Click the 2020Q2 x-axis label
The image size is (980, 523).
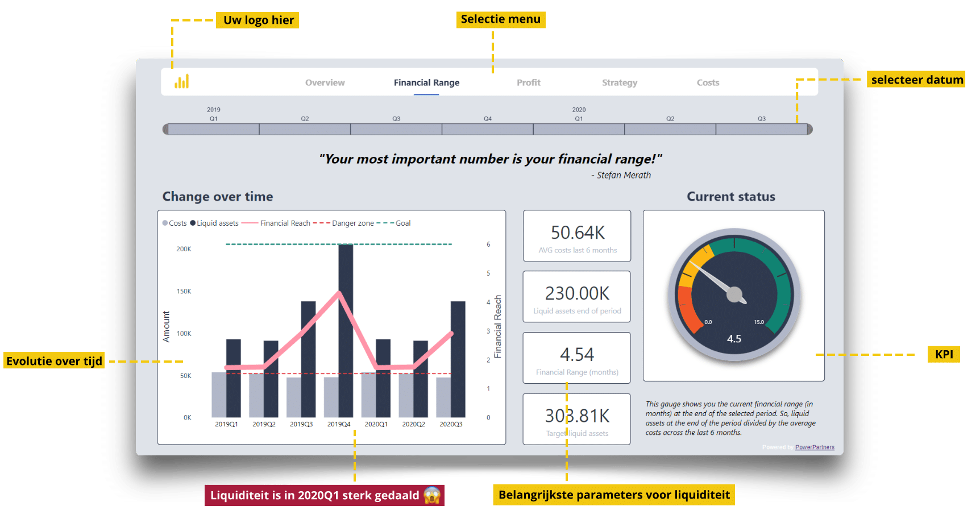(413, 424)
